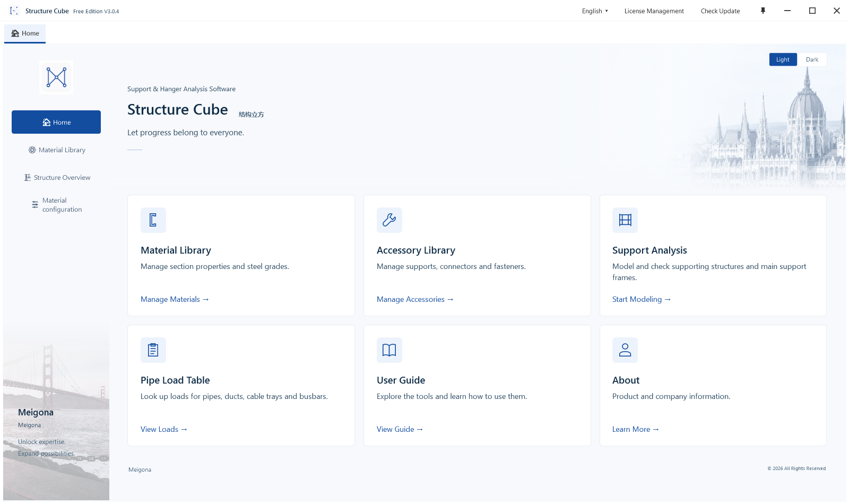
Task: Click the Support Analysis frame icon
Action: (625, 220)
